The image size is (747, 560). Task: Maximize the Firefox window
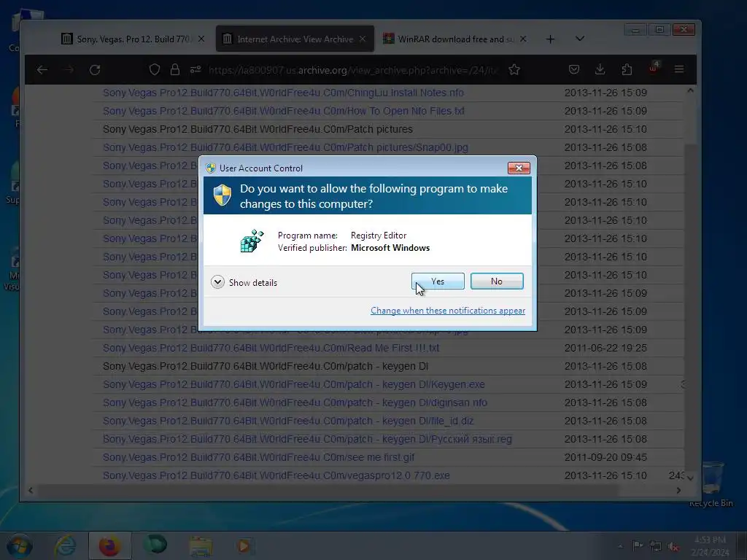click(659, 30)
